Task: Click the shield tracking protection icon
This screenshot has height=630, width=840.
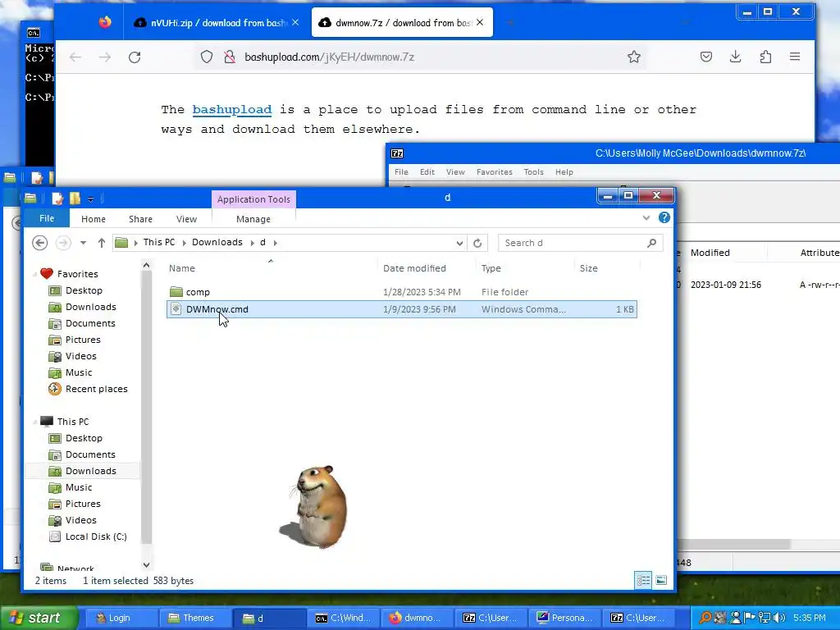Action: pyautogui.click(x=206, y=57)
